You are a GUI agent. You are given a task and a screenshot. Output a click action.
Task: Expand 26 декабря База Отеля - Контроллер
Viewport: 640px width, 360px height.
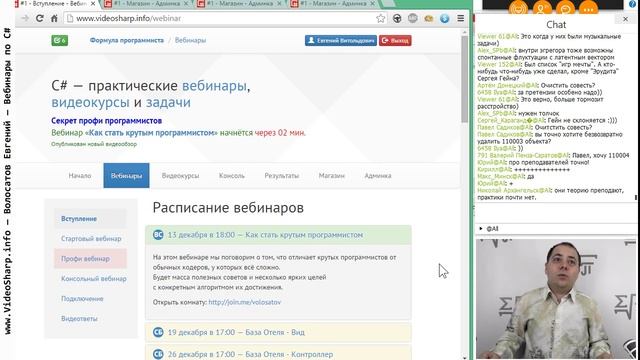[278, 353]
